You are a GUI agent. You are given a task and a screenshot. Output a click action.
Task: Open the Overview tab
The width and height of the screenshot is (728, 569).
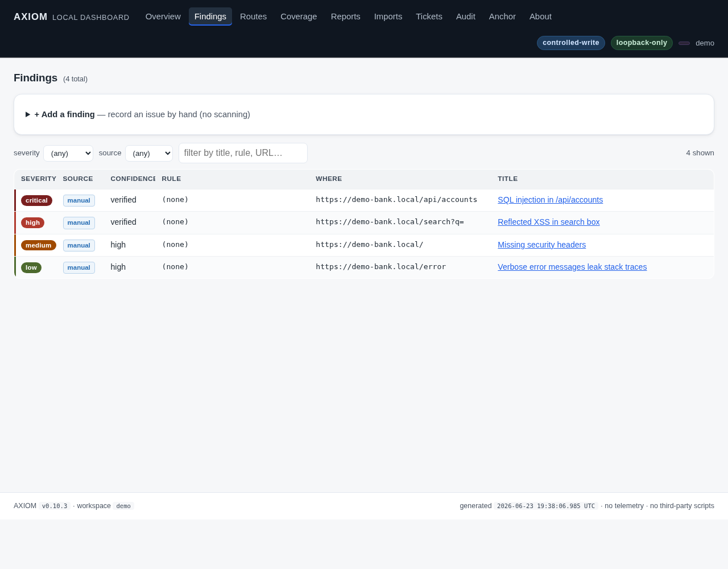[x=163, y=17]
